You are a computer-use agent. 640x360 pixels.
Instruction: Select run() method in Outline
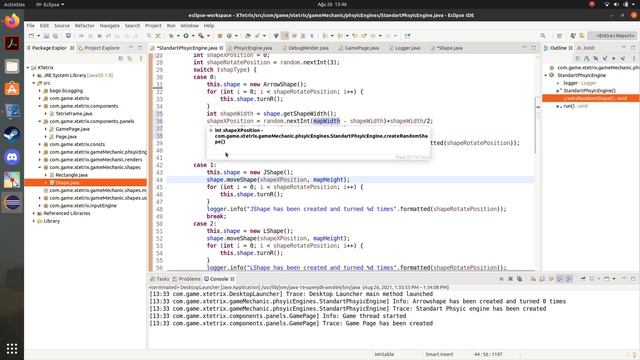click(575, 106)
